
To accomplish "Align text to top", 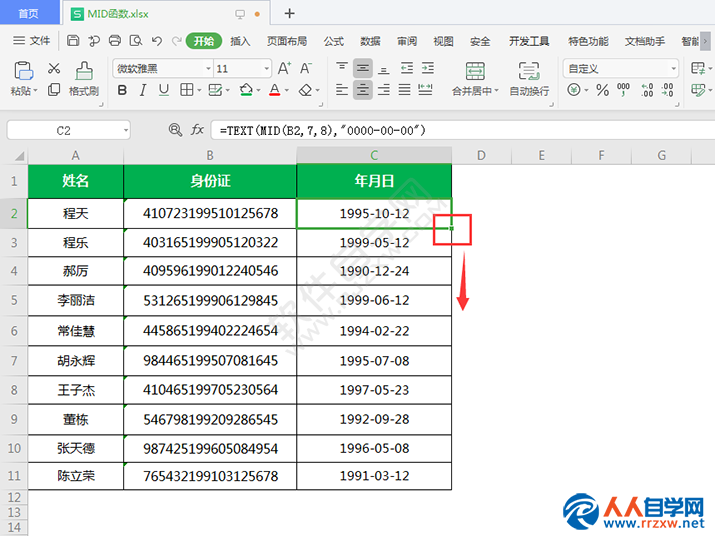I will 342,68.
